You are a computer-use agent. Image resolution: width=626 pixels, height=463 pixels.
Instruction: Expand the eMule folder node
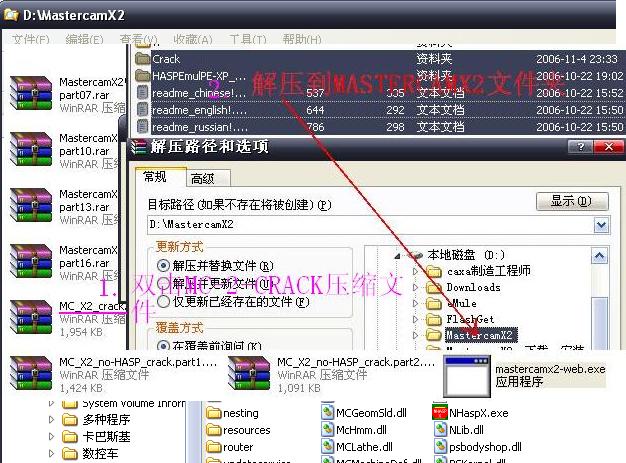pyautogui.click(x=415, y=303)
